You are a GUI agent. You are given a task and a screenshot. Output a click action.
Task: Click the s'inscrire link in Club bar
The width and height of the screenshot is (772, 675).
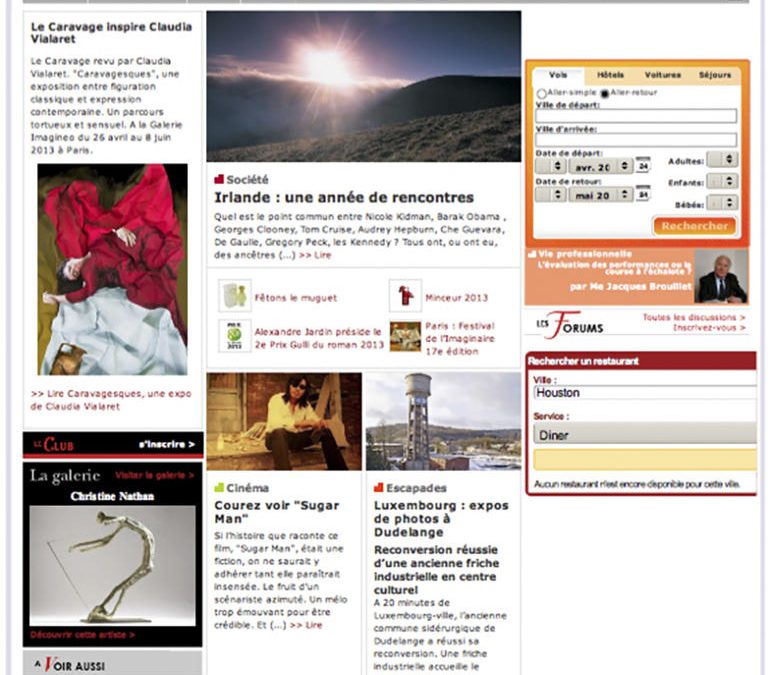[x=166, y=443]
